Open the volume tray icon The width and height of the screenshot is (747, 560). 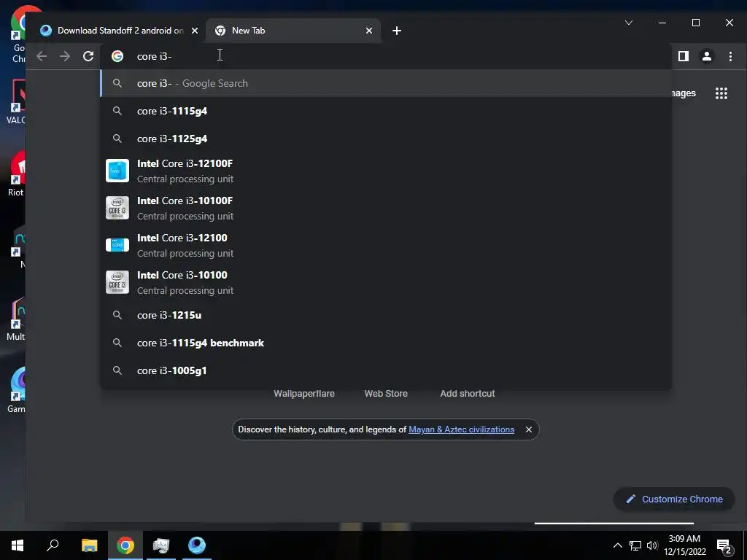(x=652, y=545)
